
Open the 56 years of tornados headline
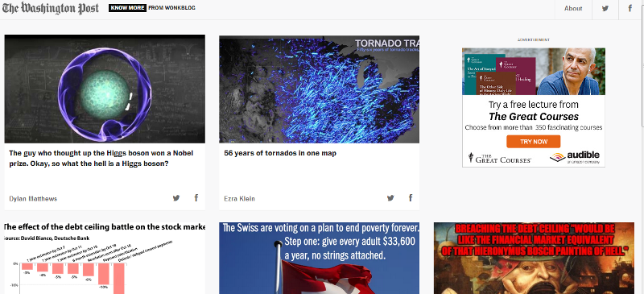click(280, 153)
